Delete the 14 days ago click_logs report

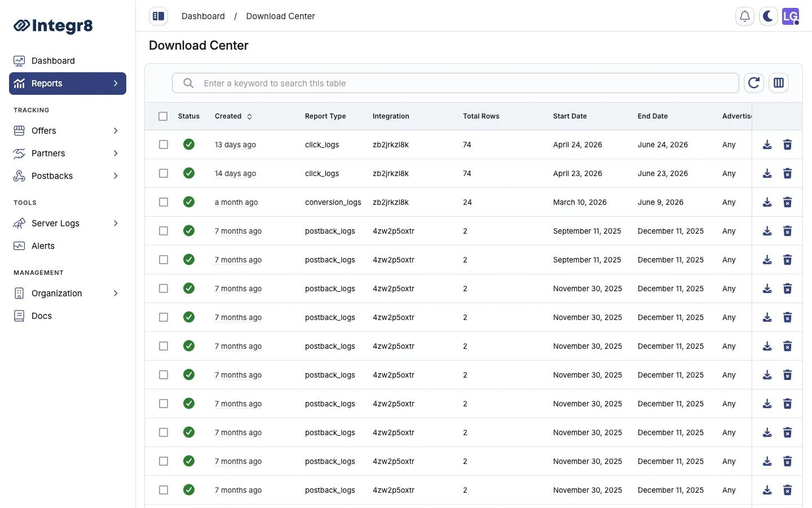click(x=788, y=173)
